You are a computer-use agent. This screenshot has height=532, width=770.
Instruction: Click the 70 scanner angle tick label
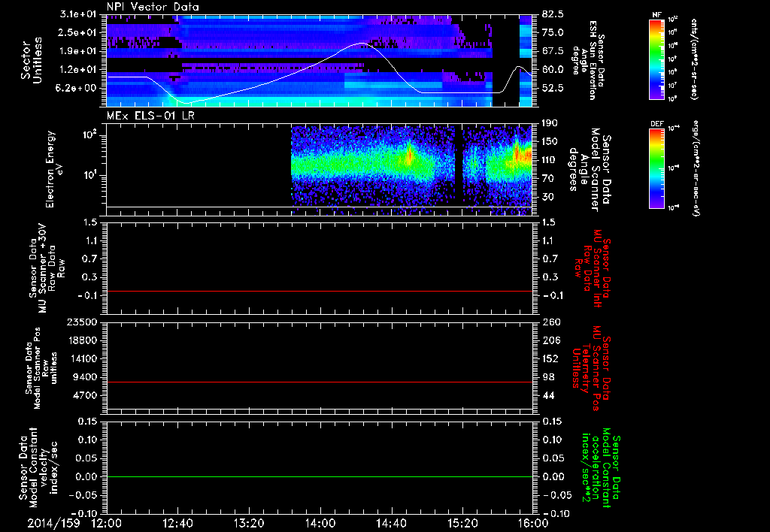[547, 179]
